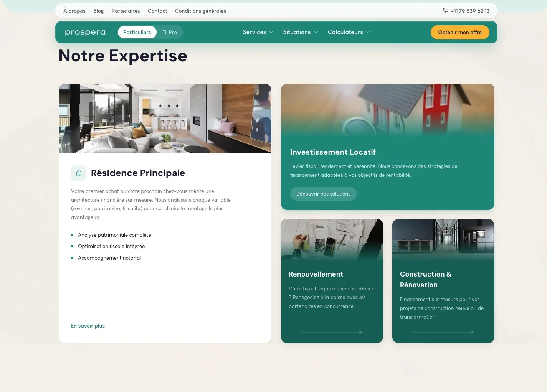
Task: Click the 'Levier fiscal, rendement' description
Action: pyautogui.click(x=374, y=171)
